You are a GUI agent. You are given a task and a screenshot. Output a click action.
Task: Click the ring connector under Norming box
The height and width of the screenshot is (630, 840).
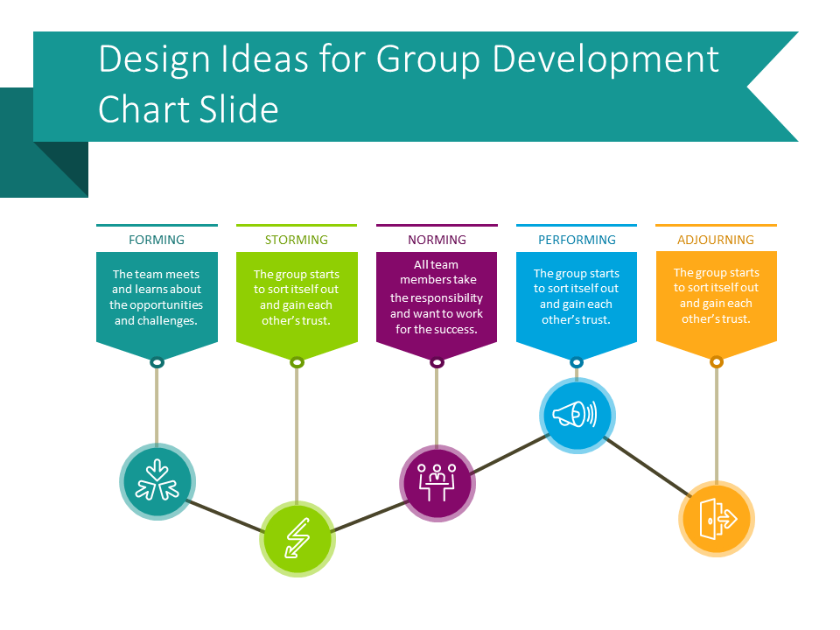coord(437,362)
